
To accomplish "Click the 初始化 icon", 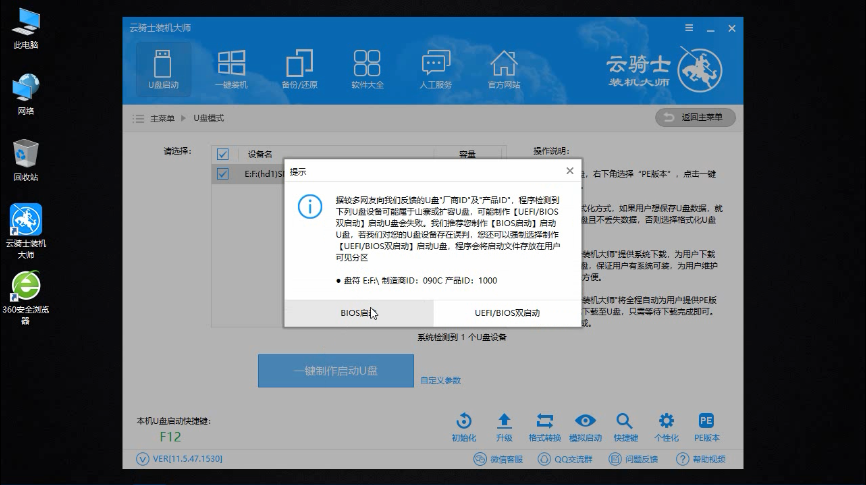I will (x=464, y=427).
